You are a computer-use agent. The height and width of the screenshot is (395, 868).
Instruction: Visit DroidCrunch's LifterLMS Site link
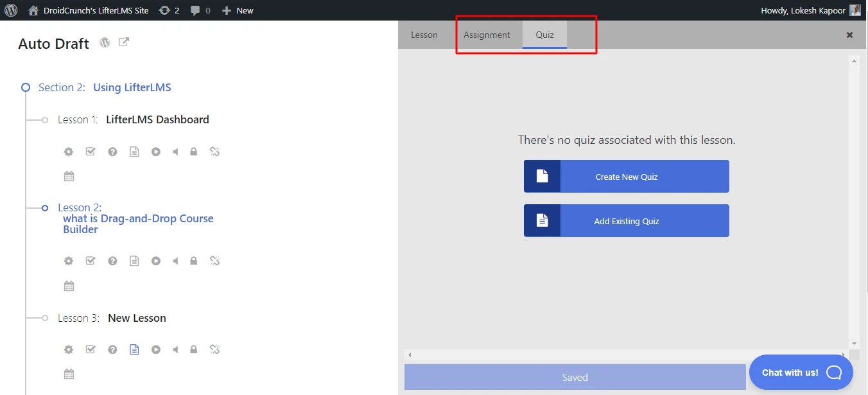coord(89,10)
